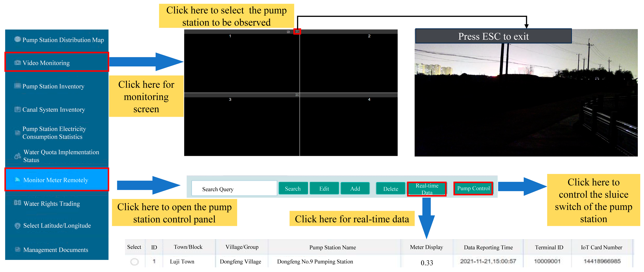Click the Add button

point(355,189)
